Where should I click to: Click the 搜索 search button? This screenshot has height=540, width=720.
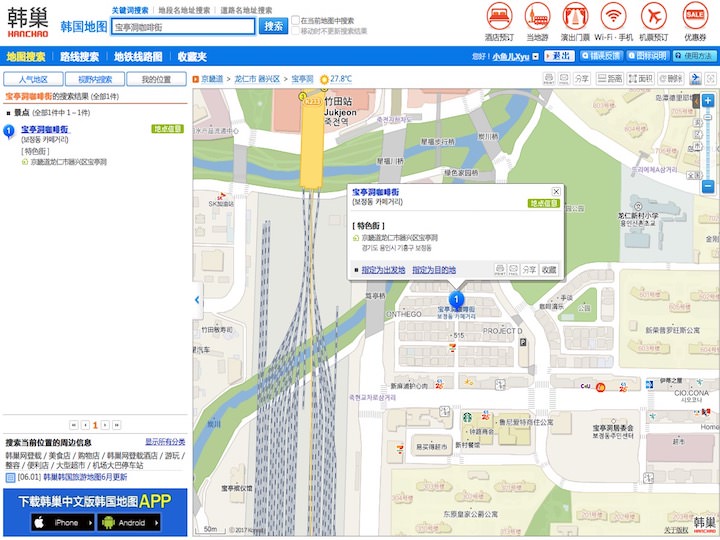pos(273,25)
